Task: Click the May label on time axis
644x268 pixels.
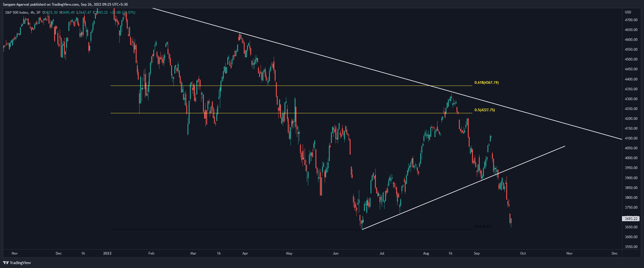Action: point(289,253)
